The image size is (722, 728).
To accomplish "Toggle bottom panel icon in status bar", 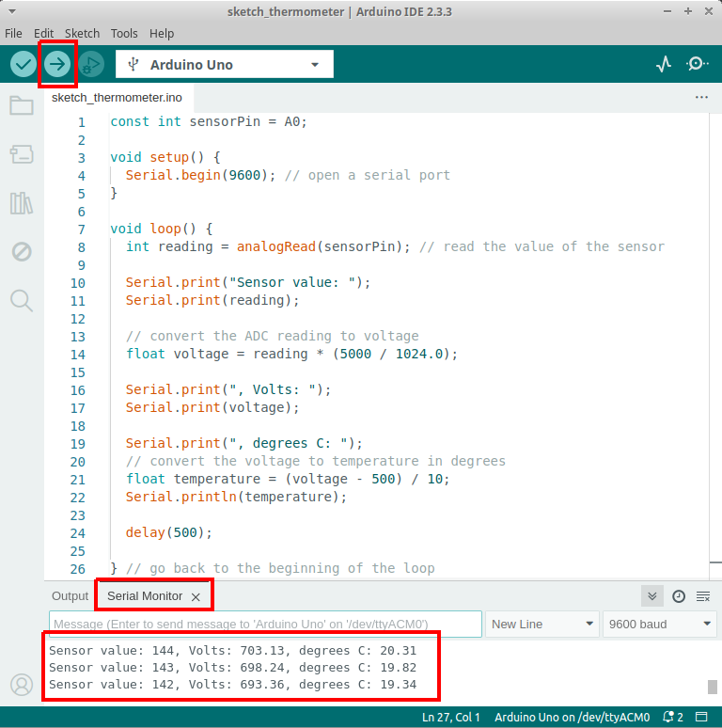I will point(701,718).
